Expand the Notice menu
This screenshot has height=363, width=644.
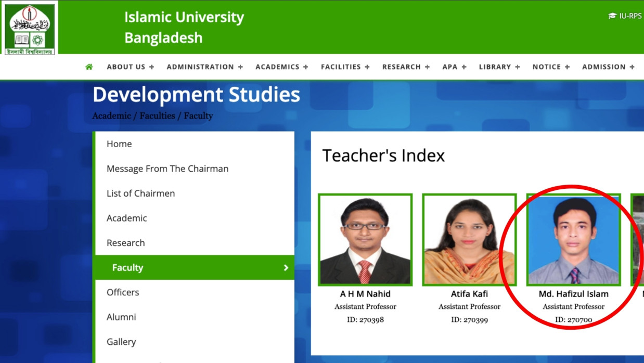point(551,67)
